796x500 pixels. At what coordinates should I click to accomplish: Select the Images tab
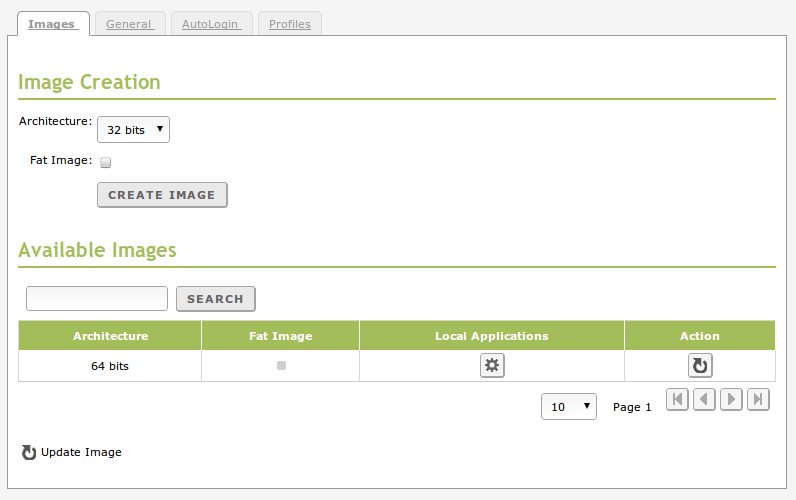(x=52, y=24)
